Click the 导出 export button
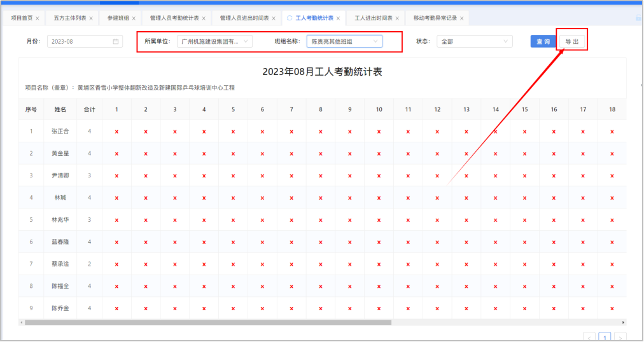The width and height of the screenshot is (644, 342). click(x=571, y=41)
